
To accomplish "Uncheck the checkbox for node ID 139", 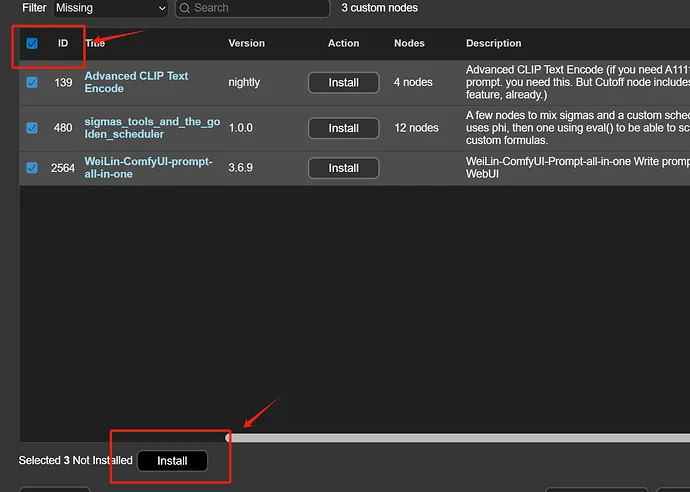I will coord(32,83).
